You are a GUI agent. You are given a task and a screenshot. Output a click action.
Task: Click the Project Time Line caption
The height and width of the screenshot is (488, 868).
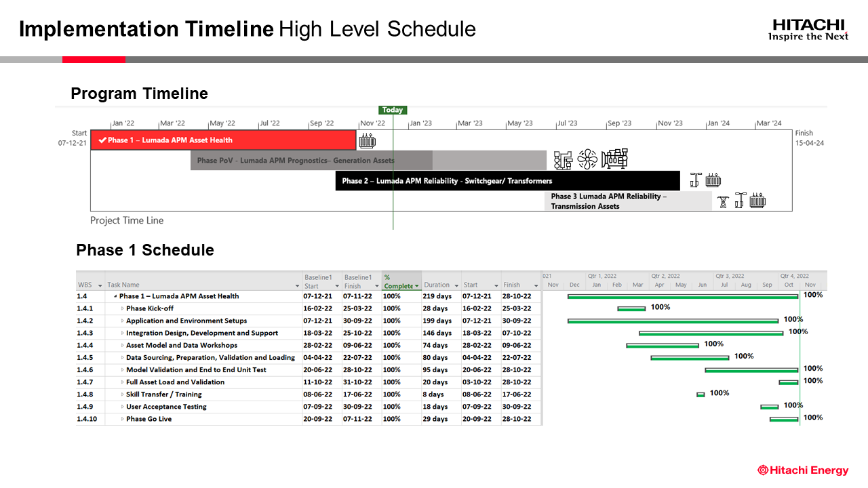tap(127, 220)
